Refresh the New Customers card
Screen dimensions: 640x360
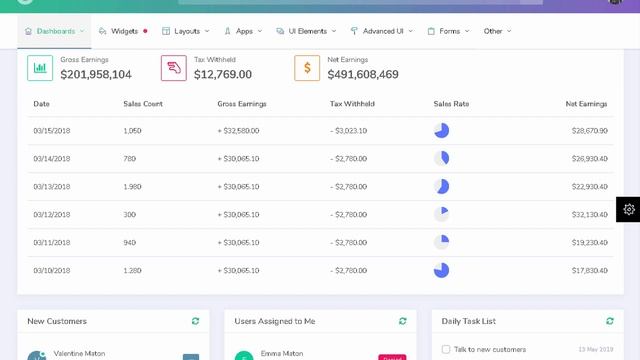[196, 321]
